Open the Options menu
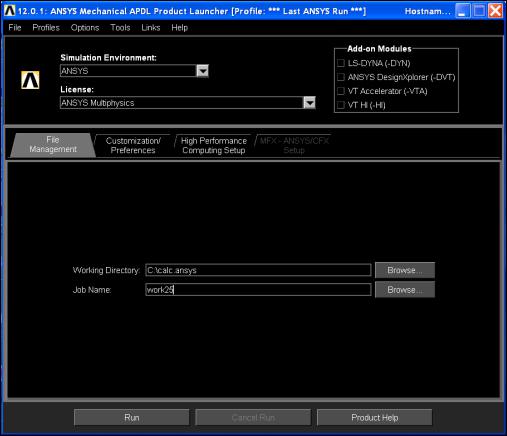The width and height of the screenshot is (507, 436). (x=85, y=28)
